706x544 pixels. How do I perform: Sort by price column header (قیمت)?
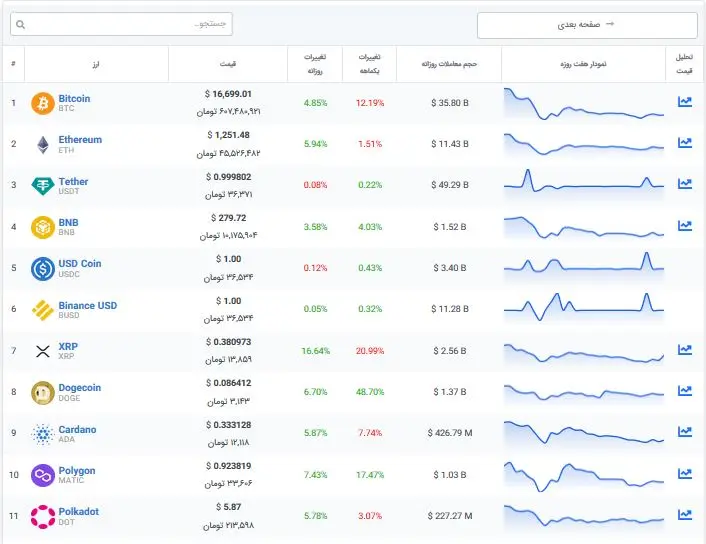click(228, 64)
